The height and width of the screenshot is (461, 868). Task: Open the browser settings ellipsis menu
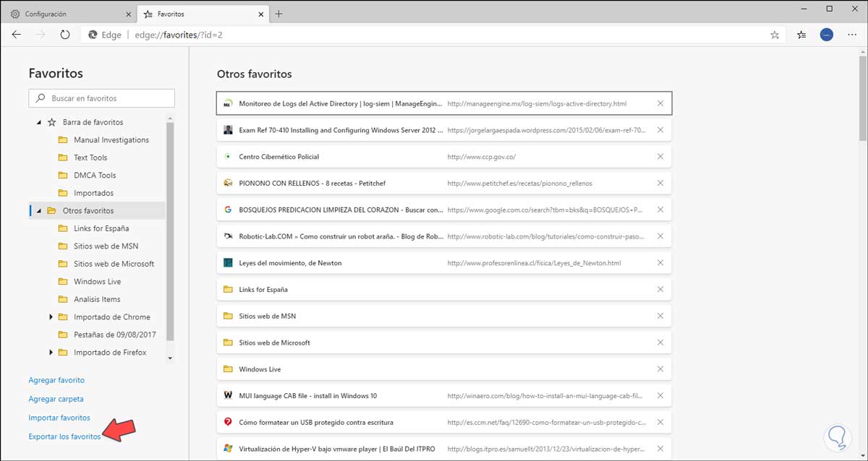click(852, 34)
